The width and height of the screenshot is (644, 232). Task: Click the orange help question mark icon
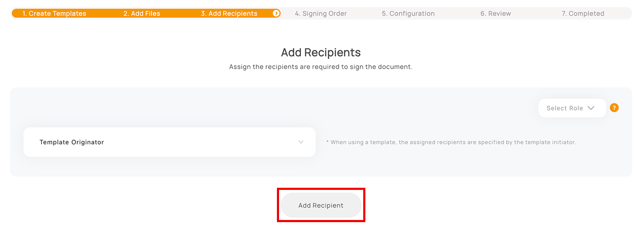(x=614, y=108)
